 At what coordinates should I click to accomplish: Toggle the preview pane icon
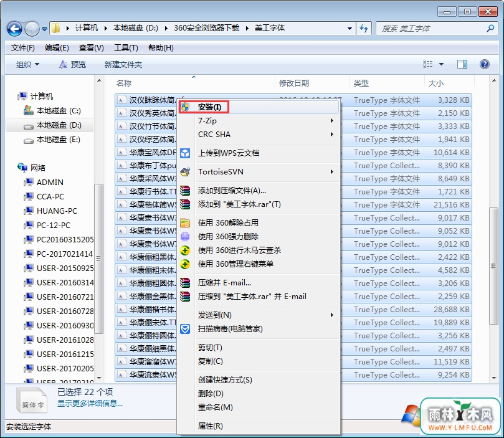click(462, 64)
